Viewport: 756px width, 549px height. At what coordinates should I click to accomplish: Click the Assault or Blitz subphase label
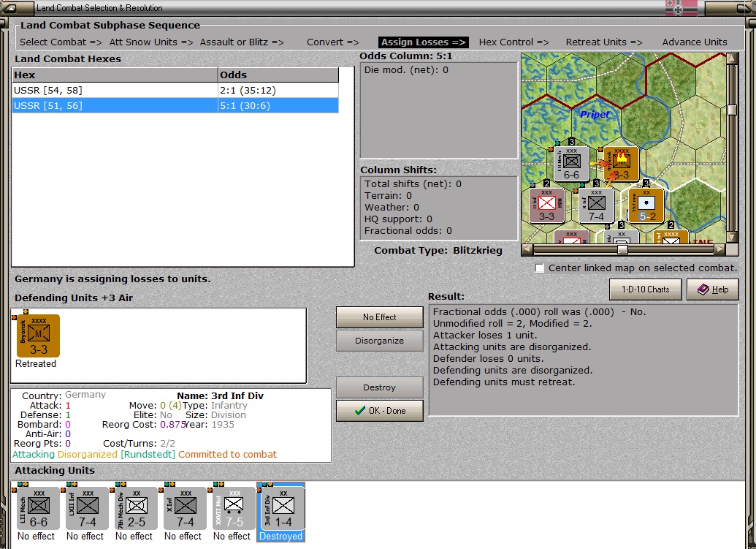pyautogui.click(x=242, y=42)
